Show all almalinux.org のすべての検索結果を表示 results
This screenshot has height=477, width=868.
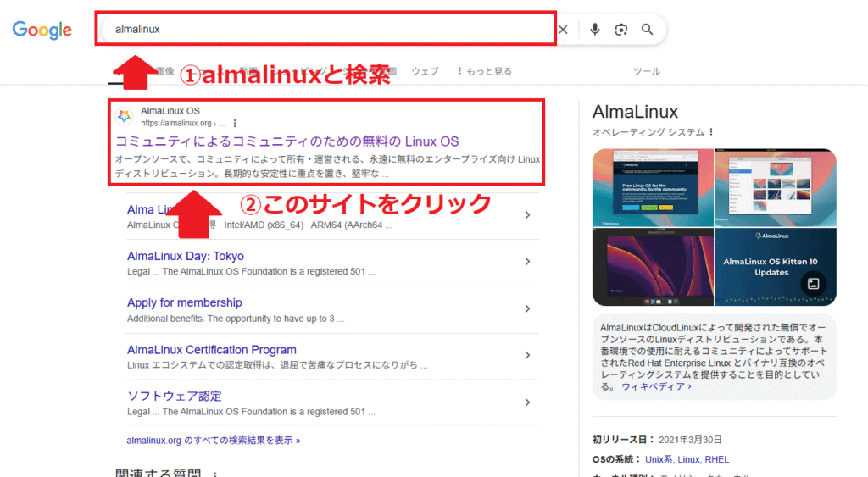214,441
